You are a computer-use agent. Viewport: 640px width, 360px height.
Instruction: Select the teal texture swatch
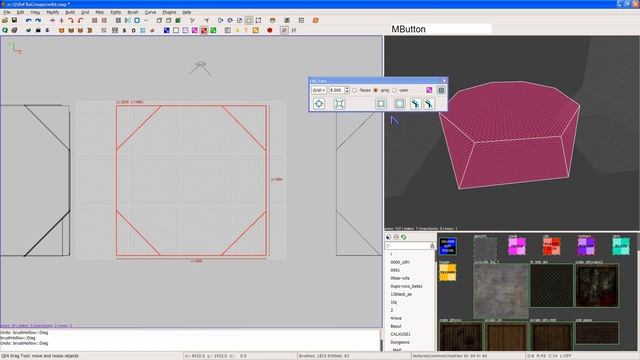tap(621, 247)
